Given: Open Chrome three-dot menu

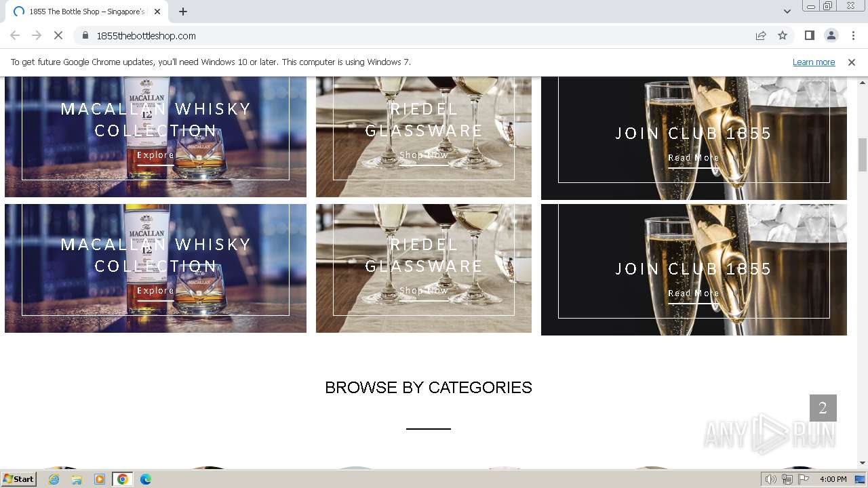Looking at the screenshot, I should (x=853, y=35).
